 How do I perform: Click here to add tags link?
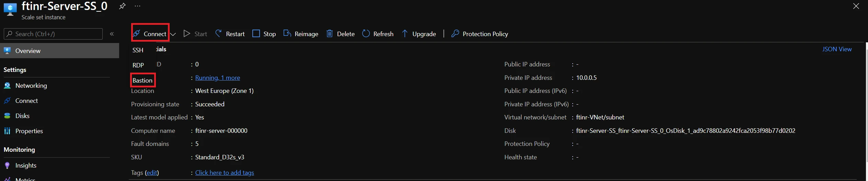225,173
